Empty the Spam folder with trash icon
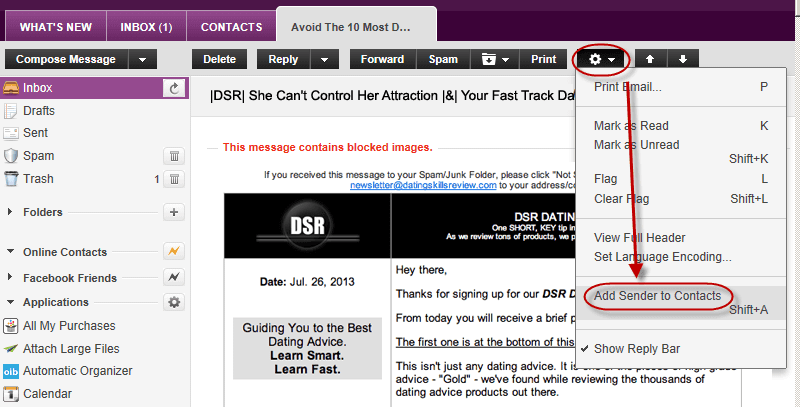800x407 pixels. 174,156
